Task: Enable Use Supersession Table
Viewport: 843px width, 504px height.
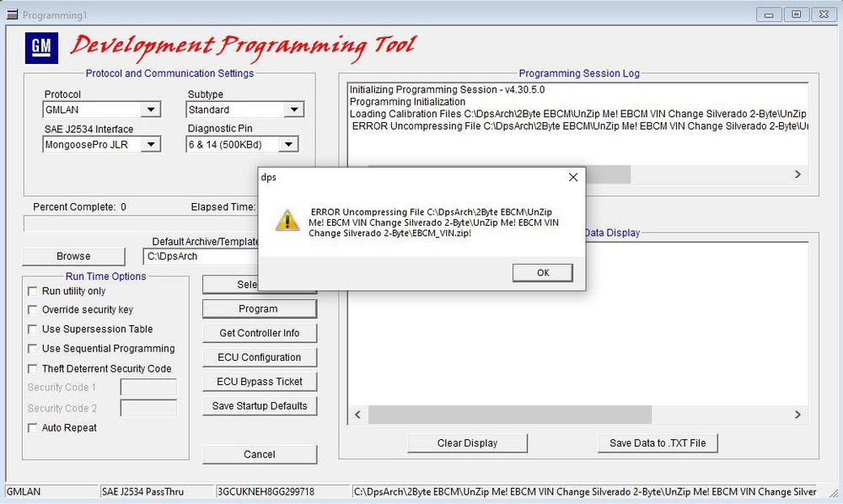Action: pyautogui.click(x=32, y=330)
